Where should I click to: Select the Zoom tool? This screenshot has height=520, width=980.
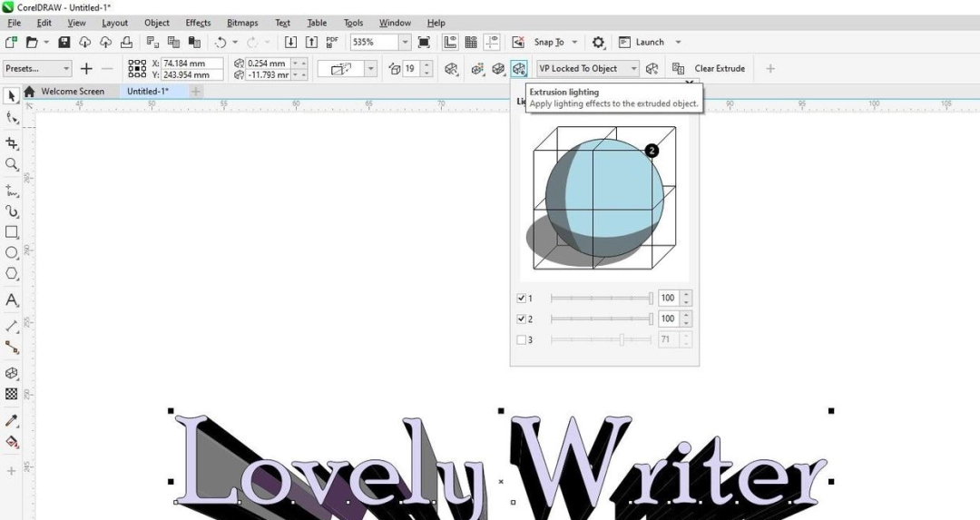pos(11,164)
